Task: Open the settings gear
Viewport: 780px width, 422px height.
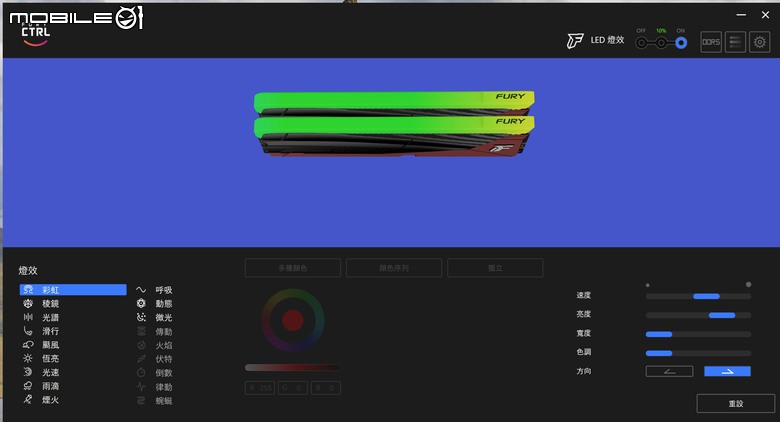Action: tap(760, 42)
